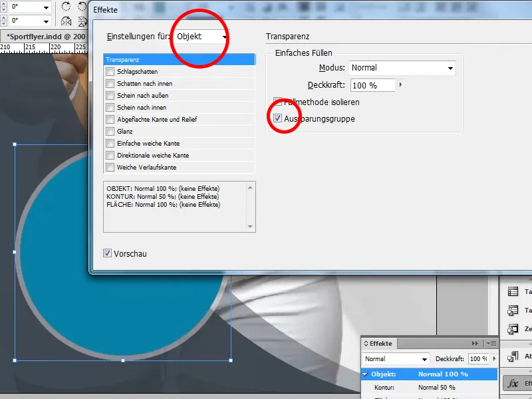Click the FLÄCHE: Normal 100 % summary line

click(163, 205)
